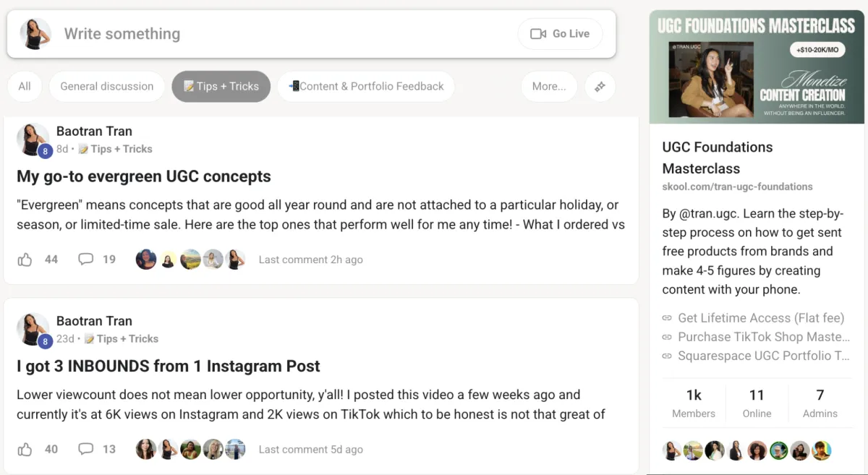This screenshot has width=868, height=475.
Task: Open post titled My go-to evergreen UGC concepts
Action: (x=144, y=176)
